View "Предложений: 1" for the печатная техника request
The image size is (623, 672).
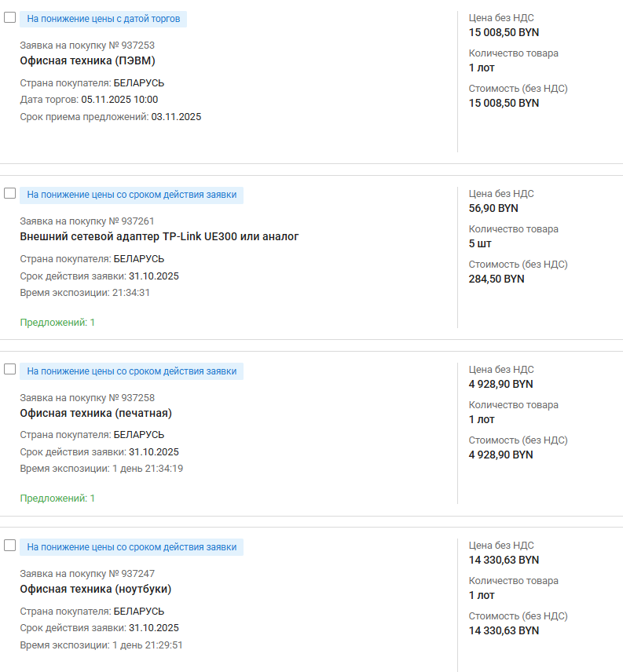click(x=57, y=498)
